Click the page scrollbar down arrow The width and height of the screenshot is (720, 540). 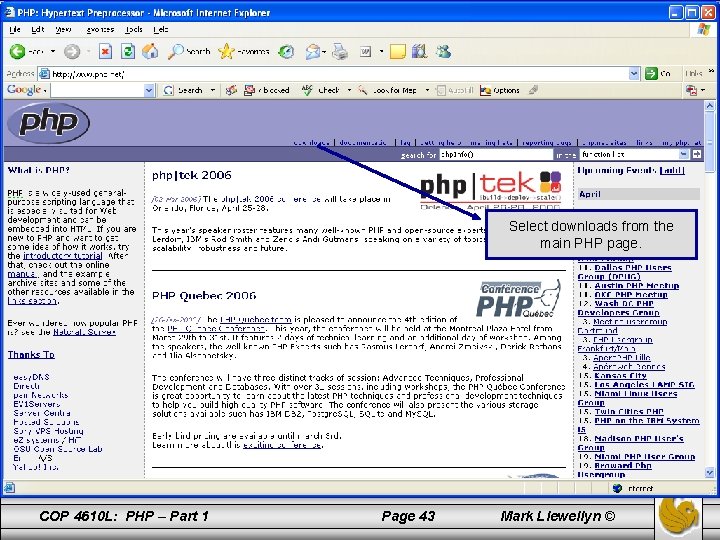coord(709,472)
